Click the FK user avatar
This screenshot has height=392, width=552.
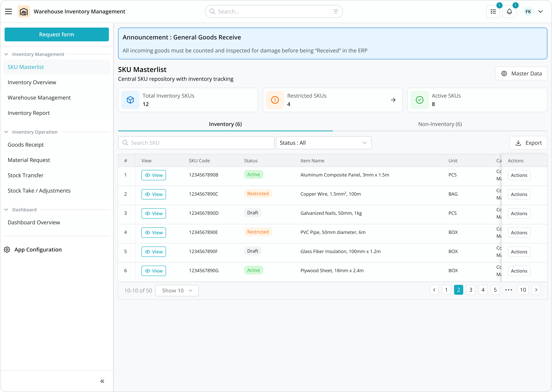(528, 12)
